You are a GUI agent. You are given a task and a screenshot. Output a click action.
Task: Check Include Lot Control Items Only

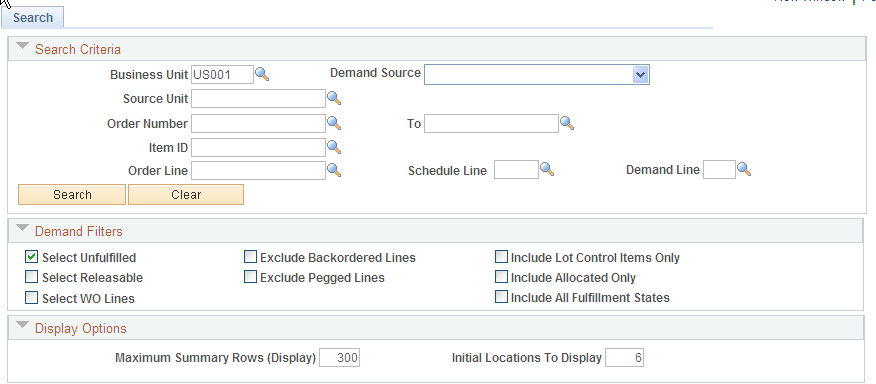click(x=501, y=257)
